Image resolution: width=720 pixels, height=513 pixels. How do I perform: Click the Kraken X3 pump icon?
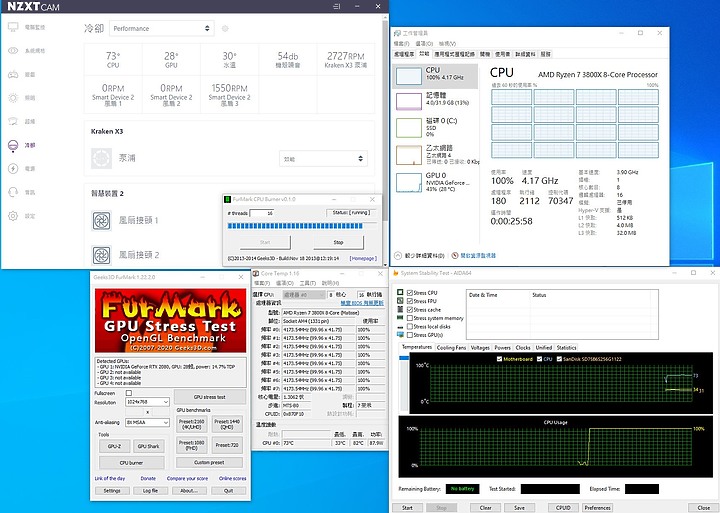coord(101,158)
